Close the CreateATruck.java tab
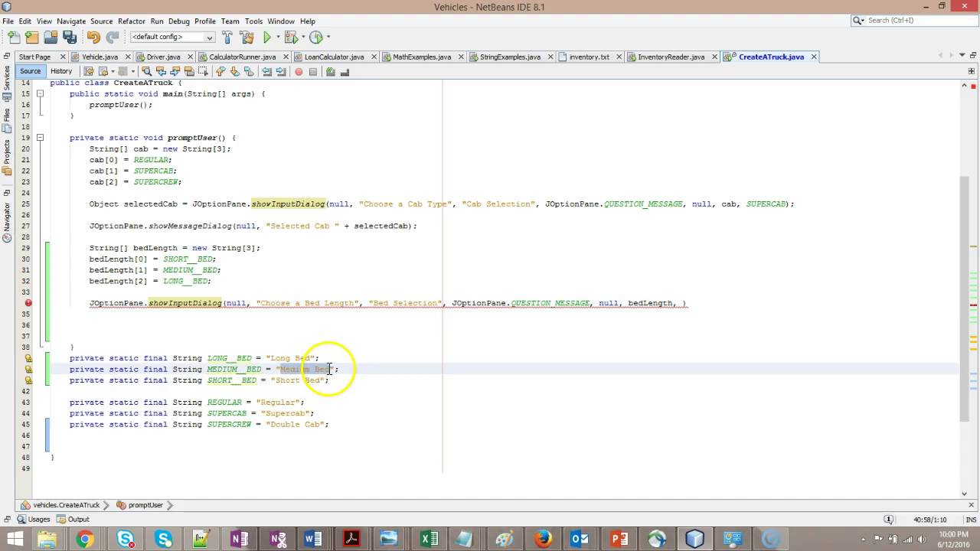This screenshot has height=551, width=980. coord(814,57)
